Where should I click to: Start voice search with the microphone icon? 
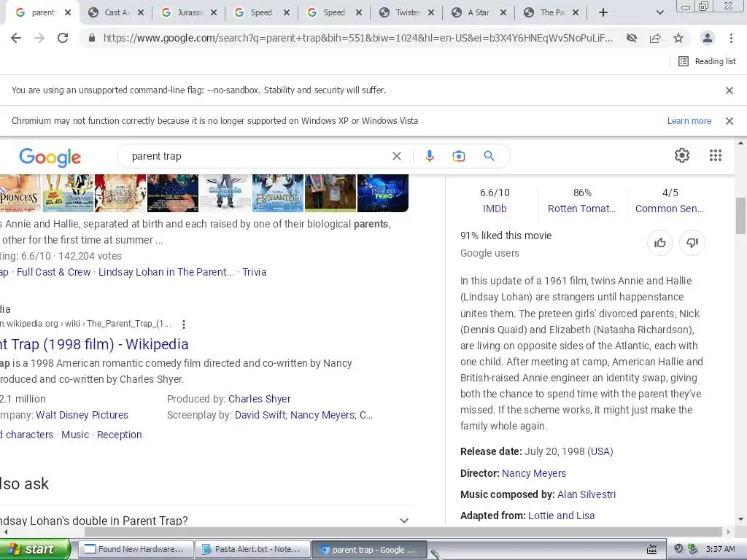pyautogui.click(x=429, y=156)
